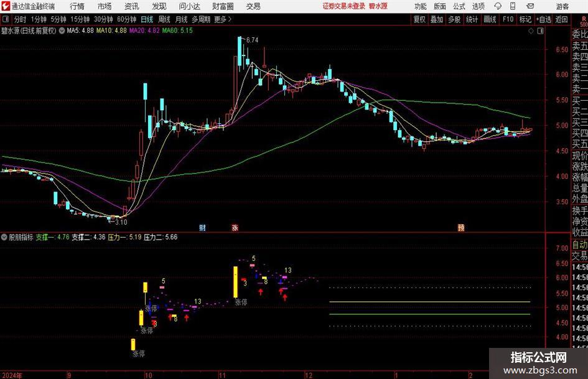Click the 涨 marker on the chart
The width and height of the screenshot is (588, 379).
pos(235,228)
